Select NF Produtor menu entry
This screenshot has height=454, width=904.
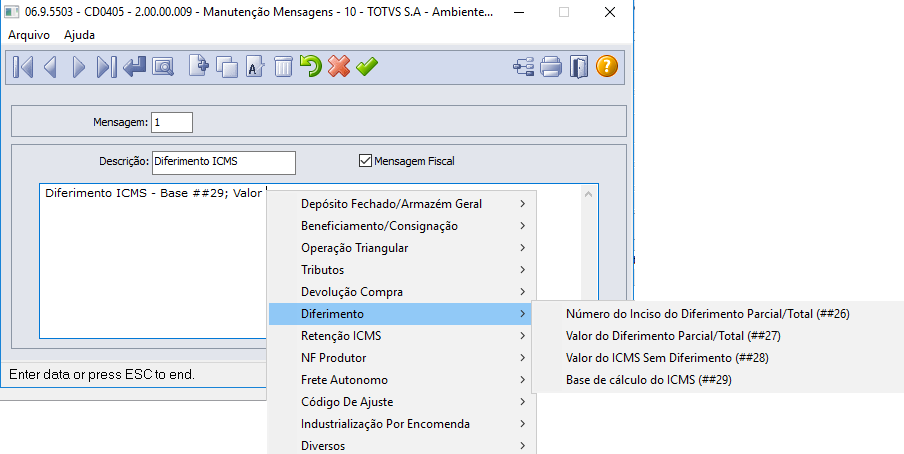click(402, 358)
